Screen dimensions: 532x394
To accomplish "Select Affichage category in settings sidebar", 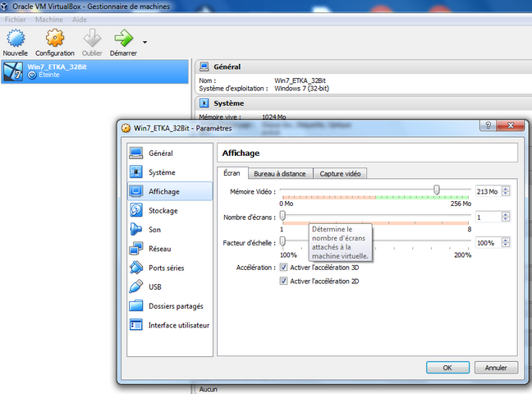I will (x=170, y=191).
